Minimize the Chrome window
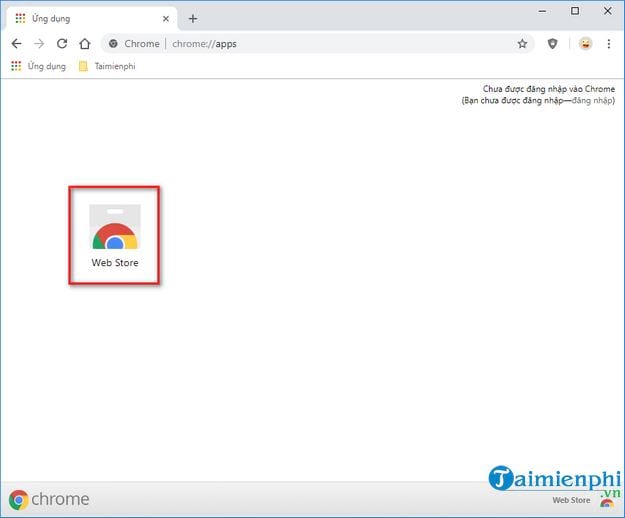The width and height of the screenshot is (625, 518). pyautogui.click(x=542, y=11)
